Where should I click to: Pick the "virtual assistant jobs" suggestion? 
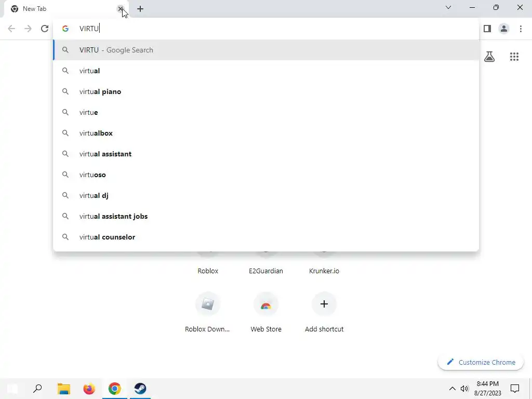pos(266,216)
